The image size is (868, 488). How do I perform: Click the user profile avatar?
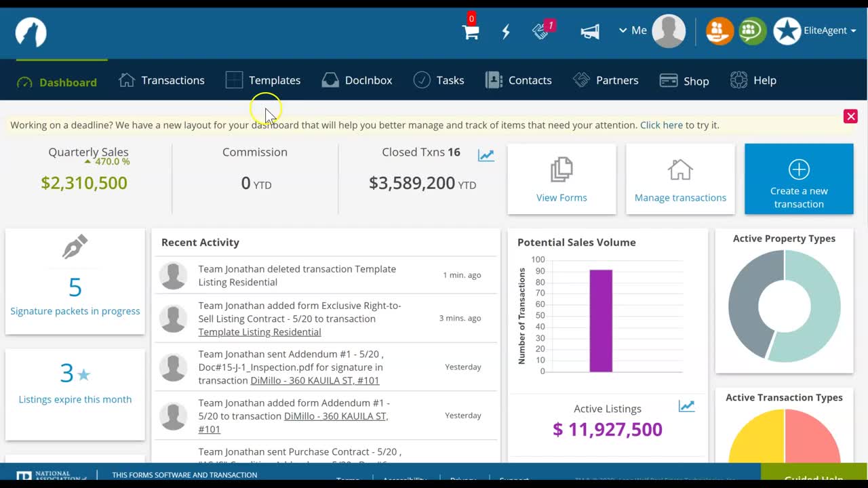(x=669, y=31)
